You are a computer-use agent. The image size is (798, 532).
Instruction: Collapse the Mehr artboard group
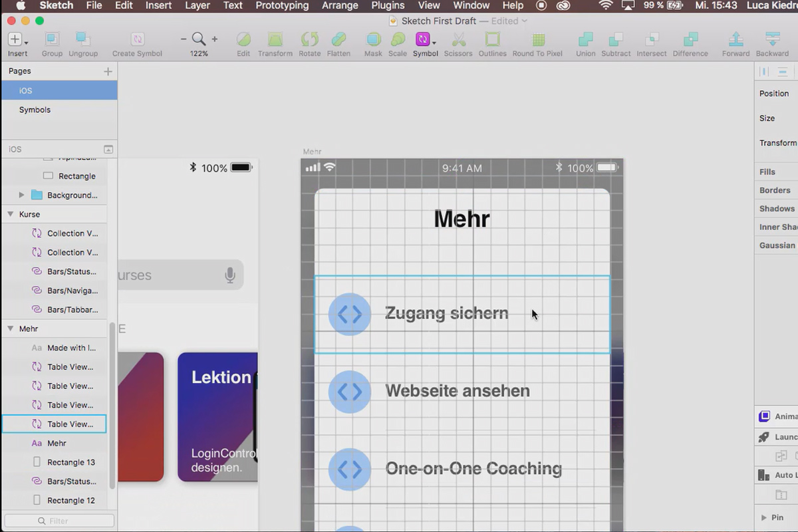11,329
